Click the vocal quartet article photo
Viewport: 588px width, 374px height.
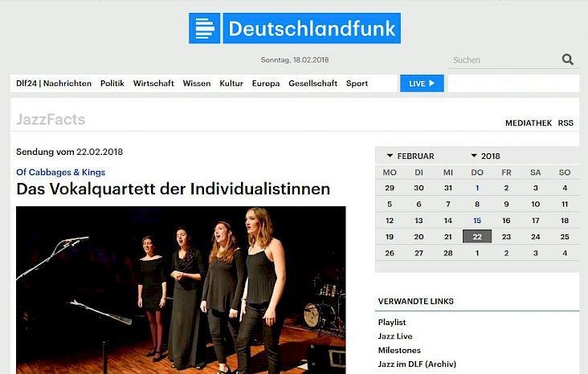point(181,290)
